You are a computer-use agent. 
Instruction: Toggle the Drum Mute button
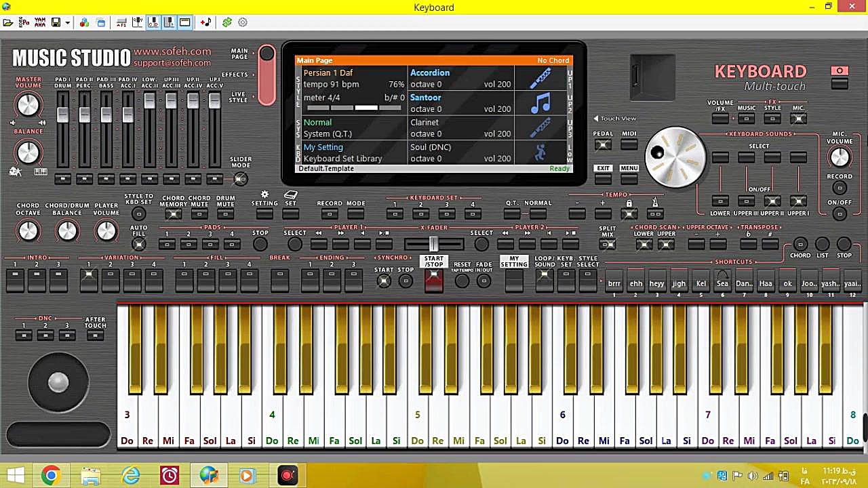(225, 214)
